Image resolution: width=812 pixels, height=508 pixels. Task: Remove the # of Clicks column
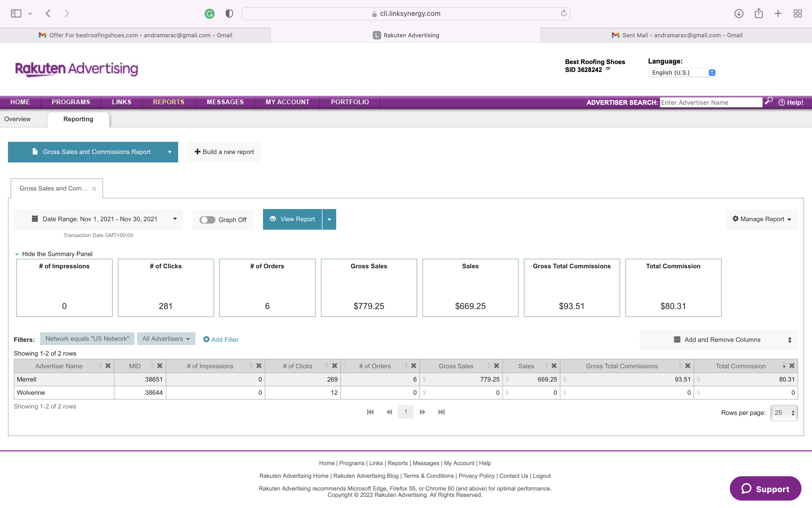coord(335,366)
